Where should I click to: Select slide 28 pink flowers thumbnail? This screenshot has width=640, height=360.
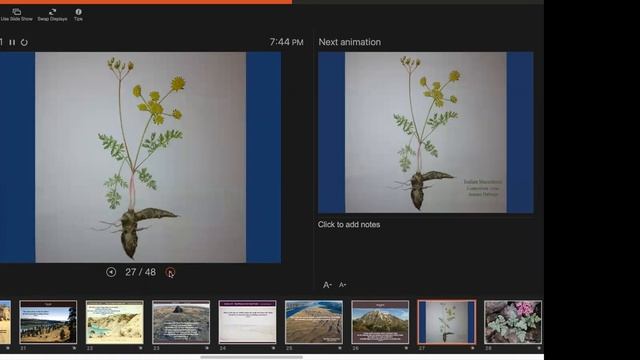[x=513, y=322]
